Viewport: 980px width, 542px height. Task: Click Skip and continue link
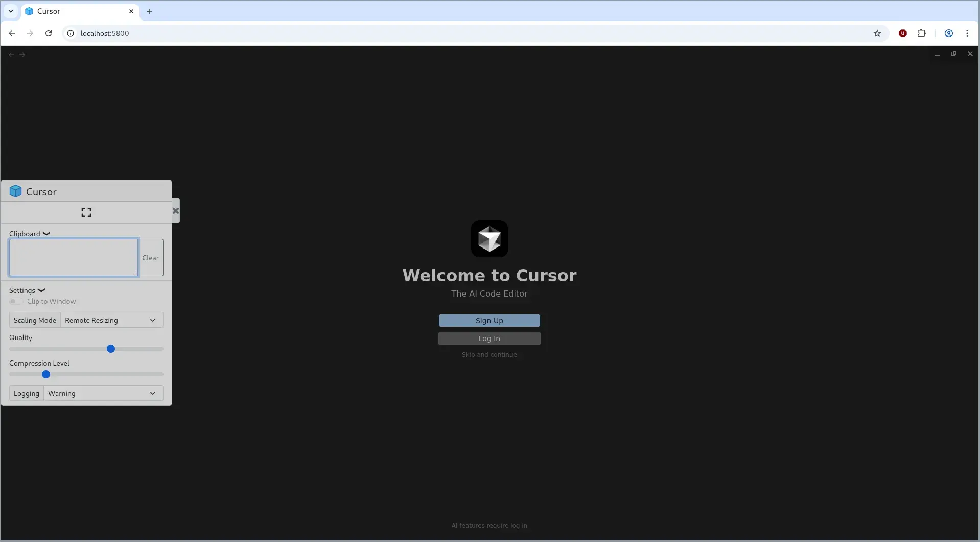tap(489, 355)
